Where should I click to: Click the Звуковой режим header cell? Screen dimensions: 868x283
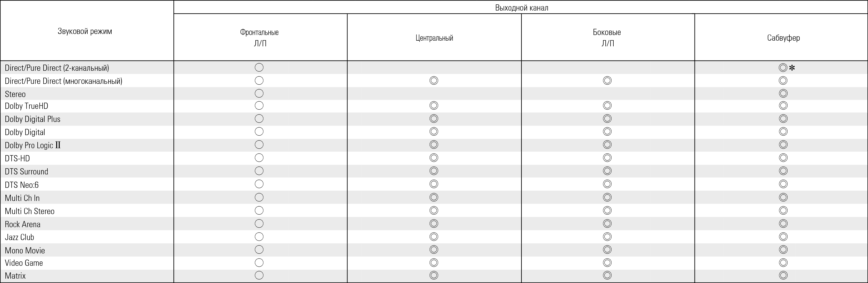[85, 31]
